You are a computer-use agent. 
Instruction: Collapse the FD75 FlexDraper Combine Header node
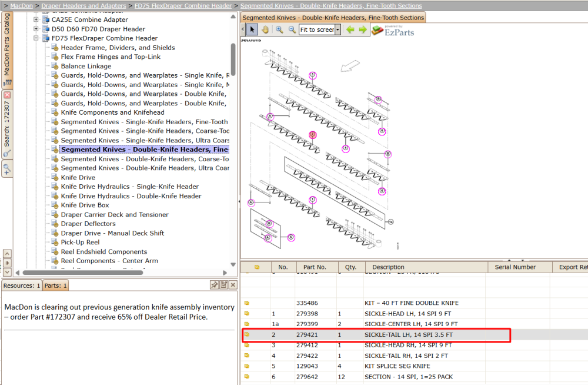[x=36, y=38]
